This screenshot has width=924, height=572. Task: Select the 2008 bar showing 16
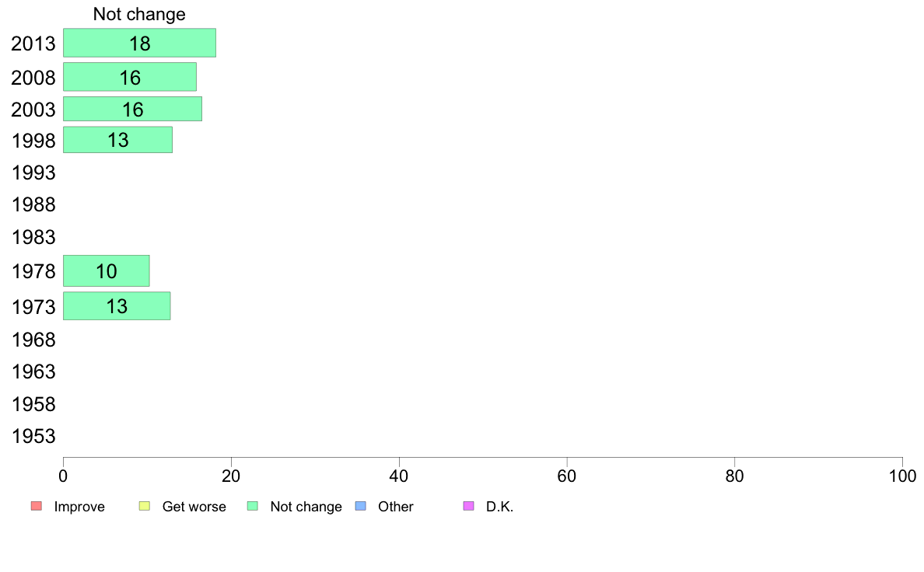pos(130,77)
